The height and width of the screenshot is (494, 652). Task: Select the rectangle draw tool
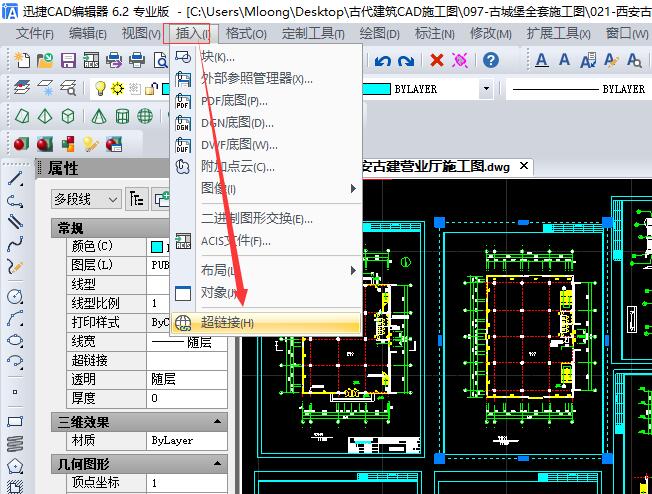point(15,422)
